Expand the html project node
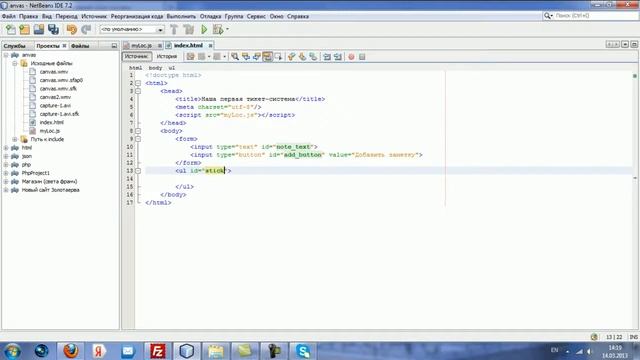Viewport: 640px width, 360px height. pos(6,148)
